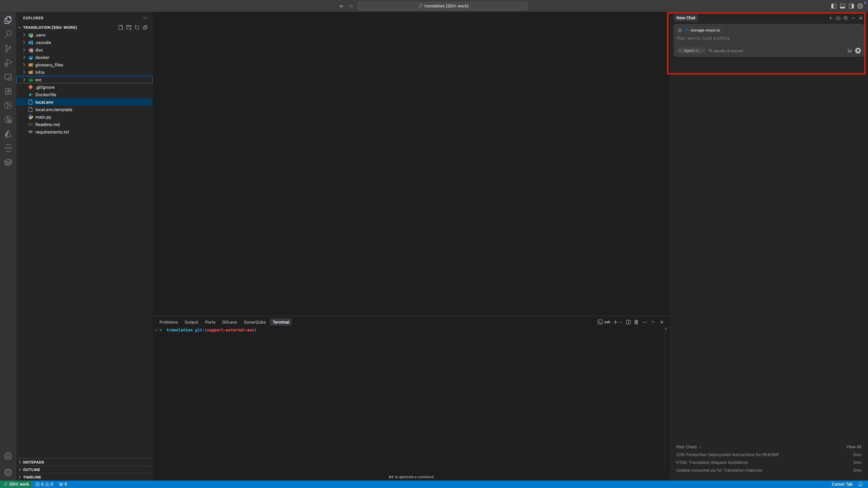Show chat history clock icon
This screenshot has height=488, width=868.
[846, 18]
